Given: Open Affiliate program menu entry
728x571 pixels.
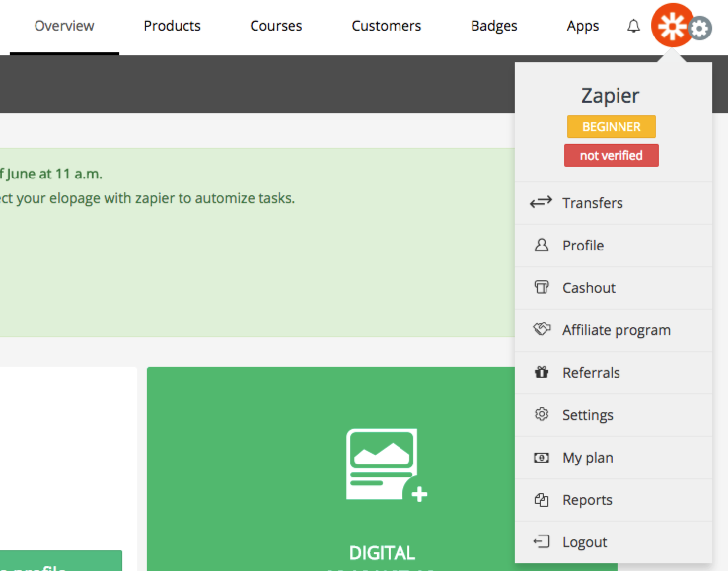Looking at the screenshot, I should pyautogui.click(x=614, y=330).
